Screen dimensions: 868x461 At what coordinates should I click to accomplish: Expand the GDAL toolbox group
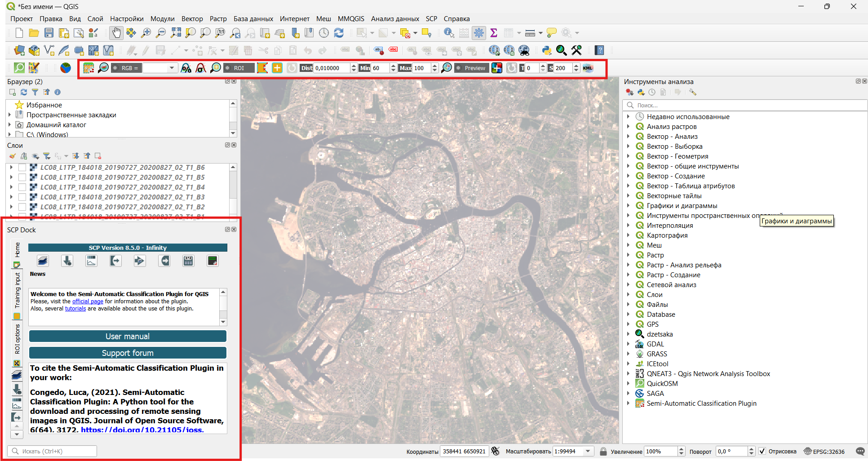[x=628, y=344]
